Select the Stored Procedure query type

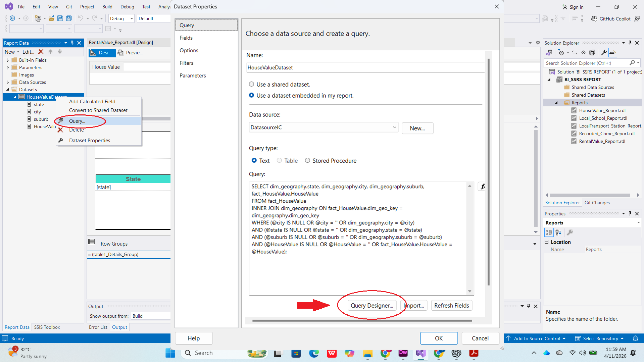click(307, 161)
